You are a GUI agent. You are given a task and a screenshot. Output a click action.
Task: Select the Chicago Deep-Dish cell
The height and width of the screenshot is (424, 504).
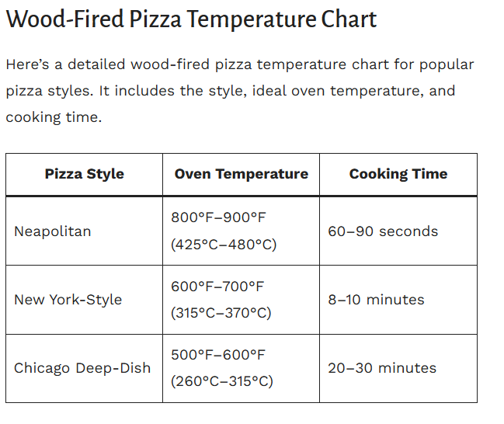82,368
